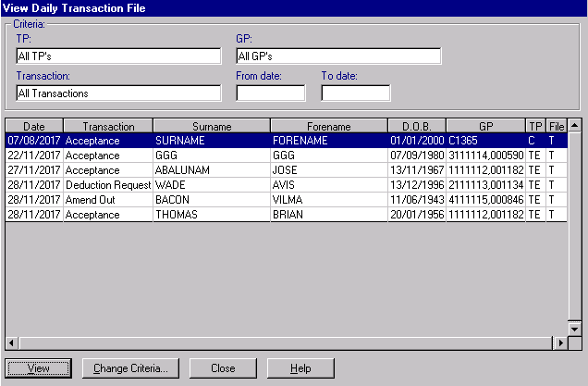Click the View button

coord(39,367)
